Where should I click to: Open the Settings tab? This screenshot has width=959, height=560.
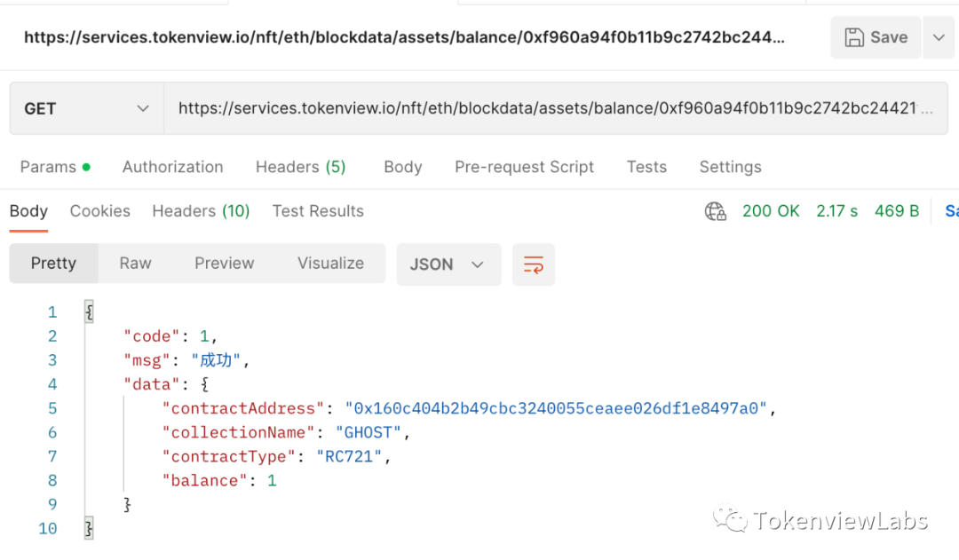click(x=730, y=167)
